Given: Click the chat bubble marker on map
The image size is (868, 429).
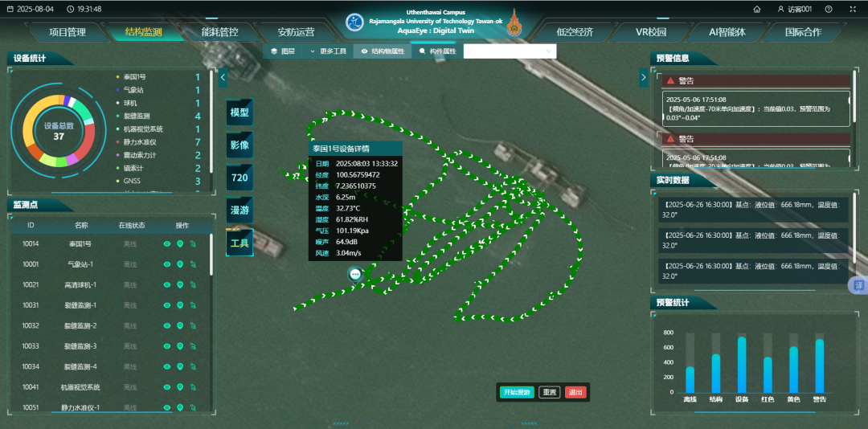Looking at the screenshot, I should 355,274.
